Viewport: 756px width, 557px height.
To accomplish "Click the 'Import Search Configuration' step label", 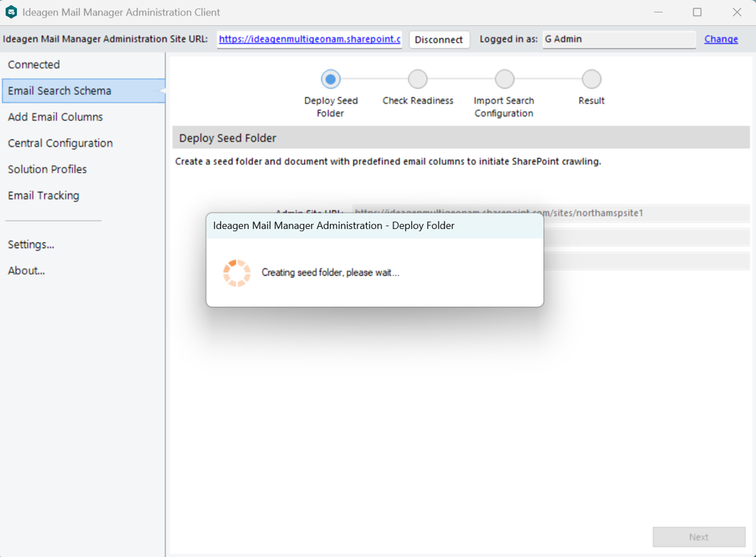I will pyautogui.click(x=504, y=106).
